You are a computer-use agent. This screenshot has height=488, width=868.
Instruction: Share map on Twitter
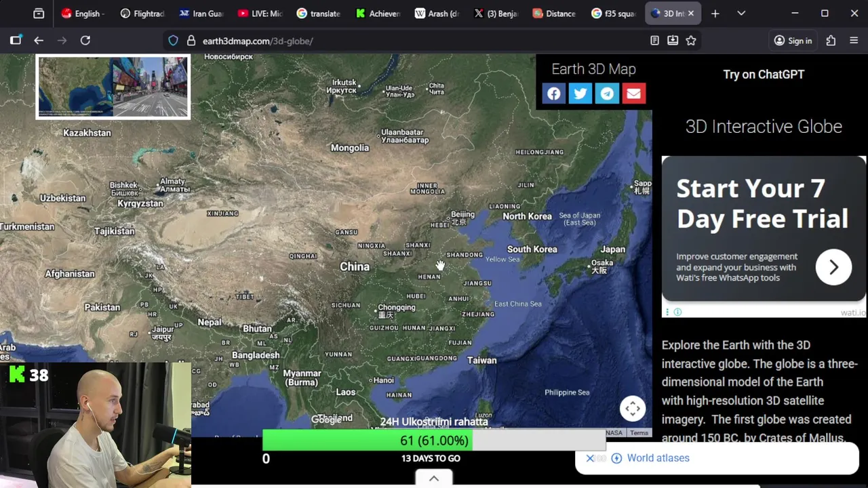click(x=580, y=94)
